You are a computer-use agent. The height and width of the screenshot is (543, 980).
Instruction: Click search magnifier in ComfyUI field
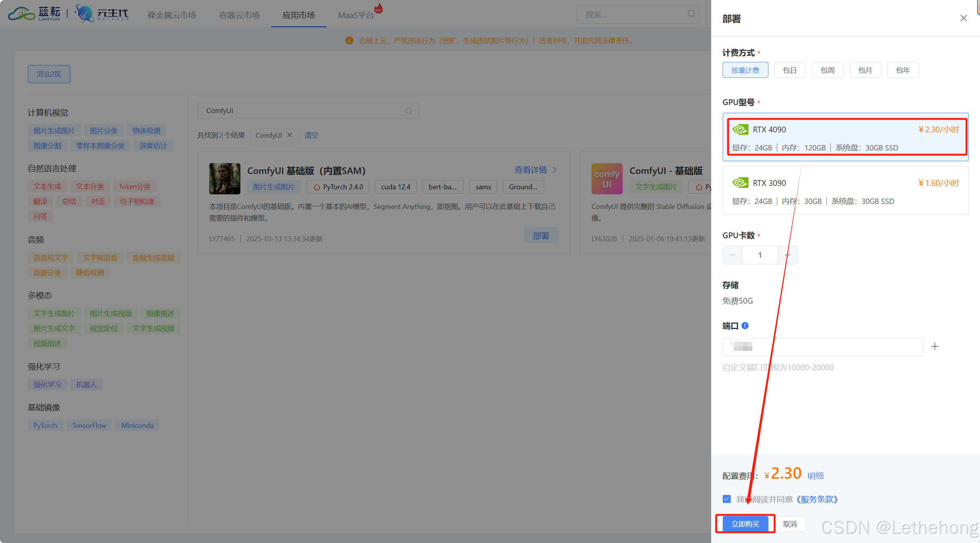pos(408,111)
